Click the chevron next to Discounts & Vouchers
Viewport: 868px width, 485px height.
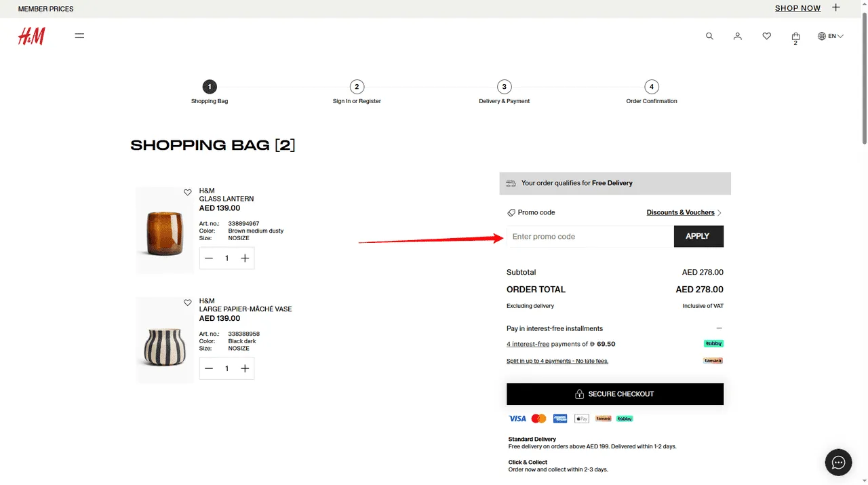(x=719, y=213)
